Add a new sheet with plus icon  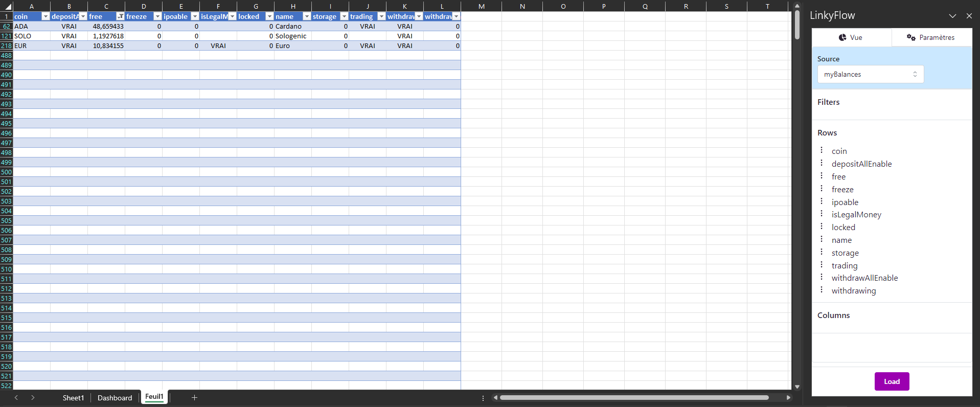tap(194, 397)
